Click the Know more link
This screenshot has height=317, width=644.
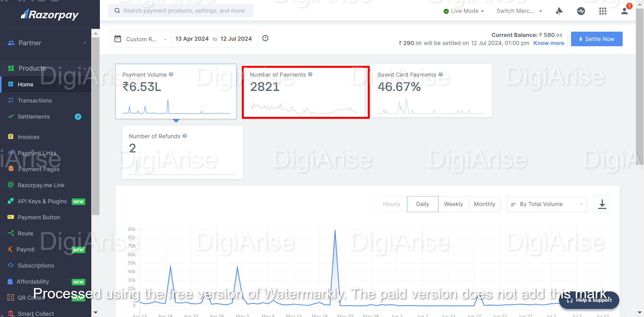pos(549,43)
